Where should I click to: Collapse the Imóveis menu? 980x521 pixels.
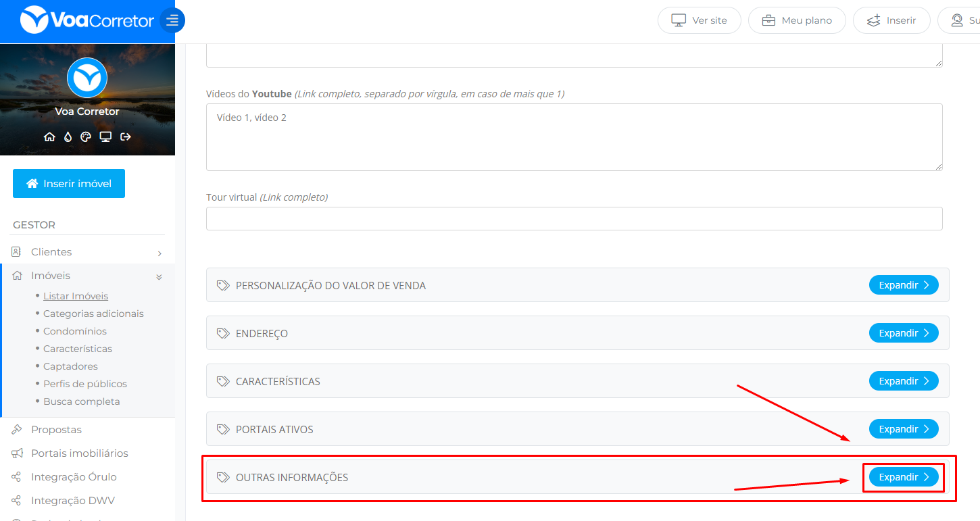[x=87, y=276]
